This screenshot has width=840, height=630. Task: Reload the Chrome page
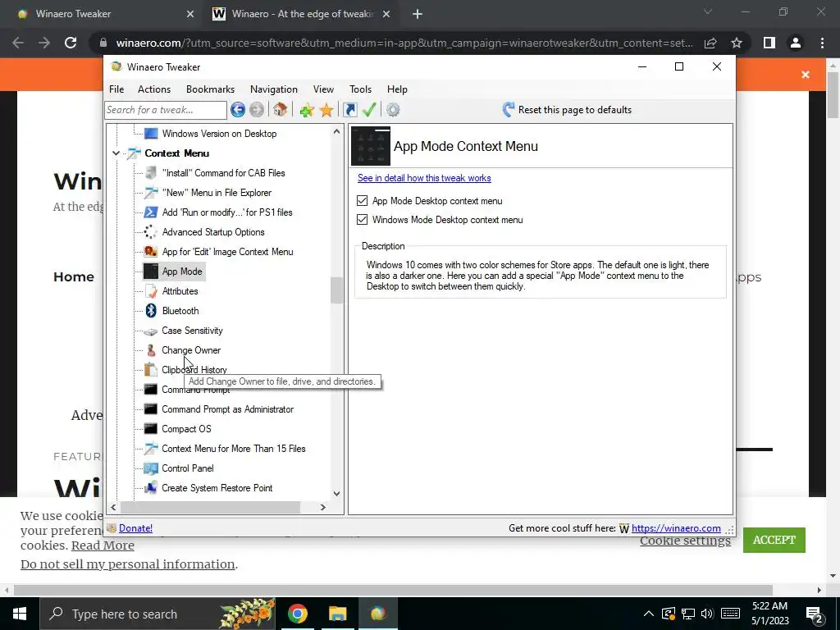[x=71, y=43]
